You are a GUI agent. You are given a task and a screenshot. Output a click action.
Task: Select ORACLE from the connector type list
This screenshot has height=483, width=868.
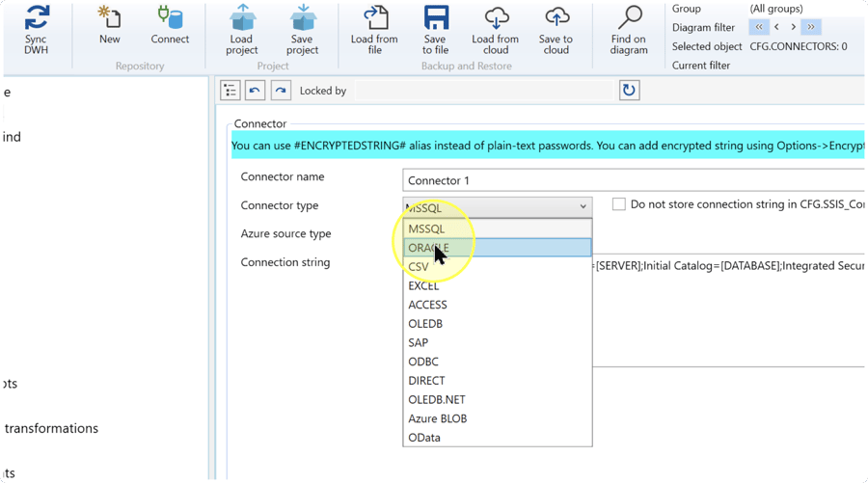(497, 248)
